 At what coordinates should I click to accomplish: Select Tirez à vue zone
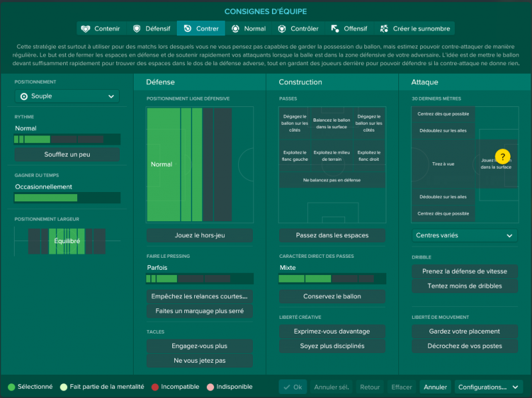[x=443, y=163]
